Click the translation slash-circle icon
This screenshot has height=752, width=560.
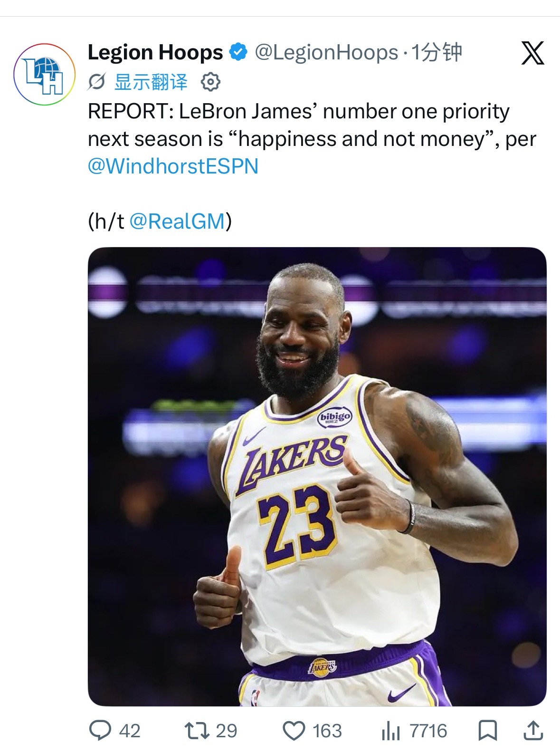tap(96, 82)
